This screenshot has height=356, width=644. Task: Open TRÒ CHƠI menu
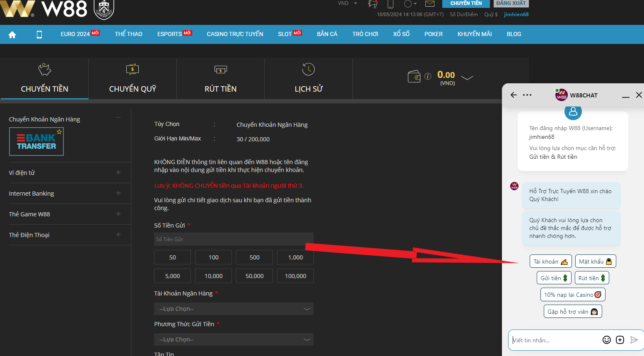tap(365, 34)
